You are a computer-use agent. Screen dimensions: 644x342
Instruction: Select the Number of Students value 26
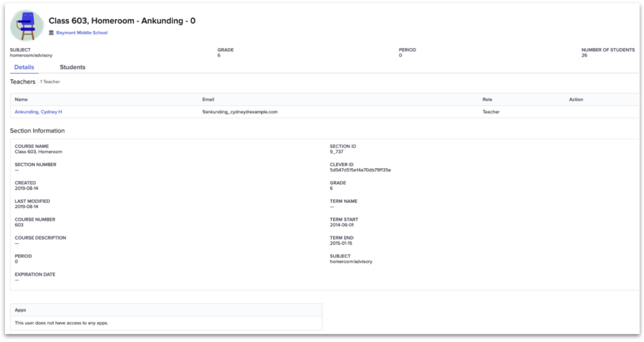[584, 55]
